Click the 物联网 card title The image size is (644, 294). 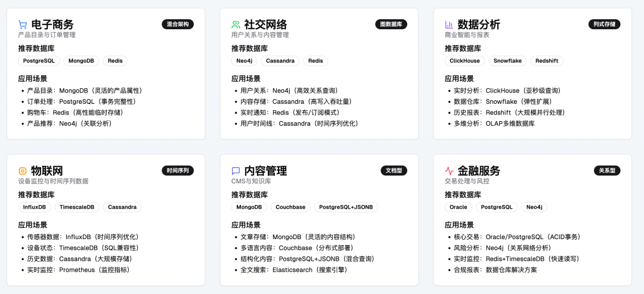tap(47, 171)
